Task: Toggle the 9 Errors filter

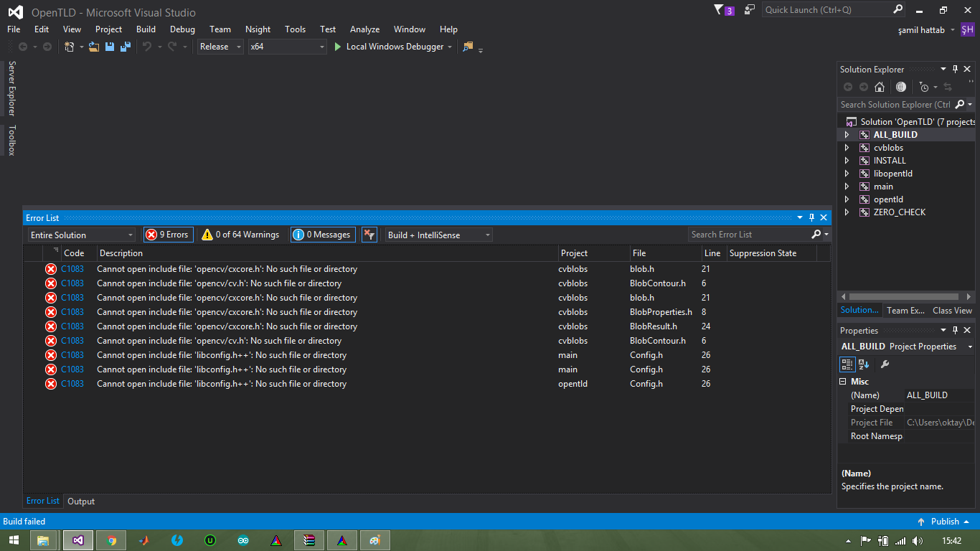Action: tap(169, 235)
